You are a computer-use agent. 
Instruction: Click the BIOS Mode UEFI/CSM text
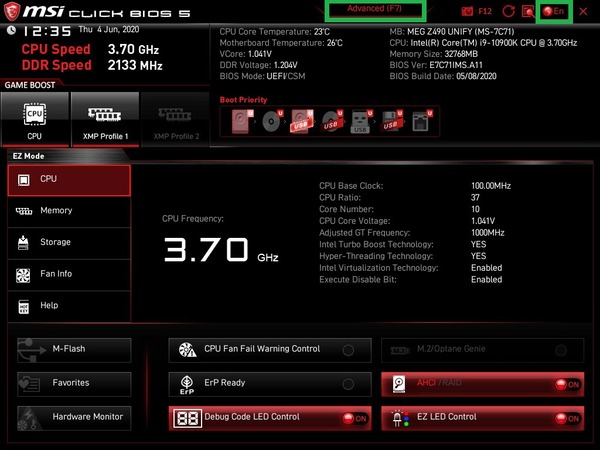[x=262, y=76]
